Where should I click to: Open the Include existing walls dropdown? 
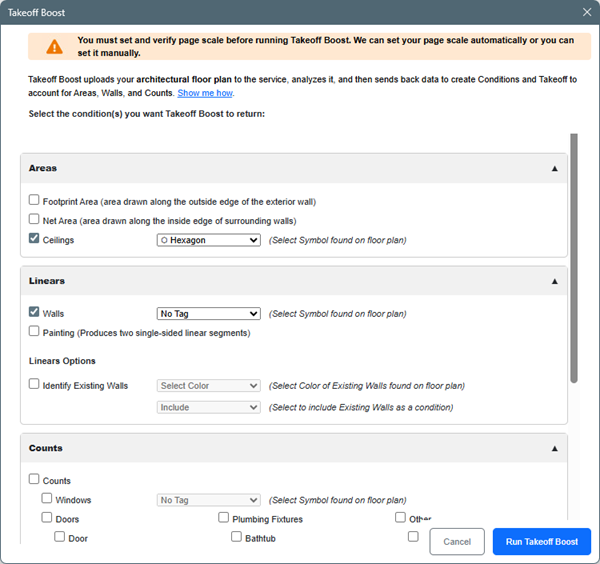coord(209,407)
